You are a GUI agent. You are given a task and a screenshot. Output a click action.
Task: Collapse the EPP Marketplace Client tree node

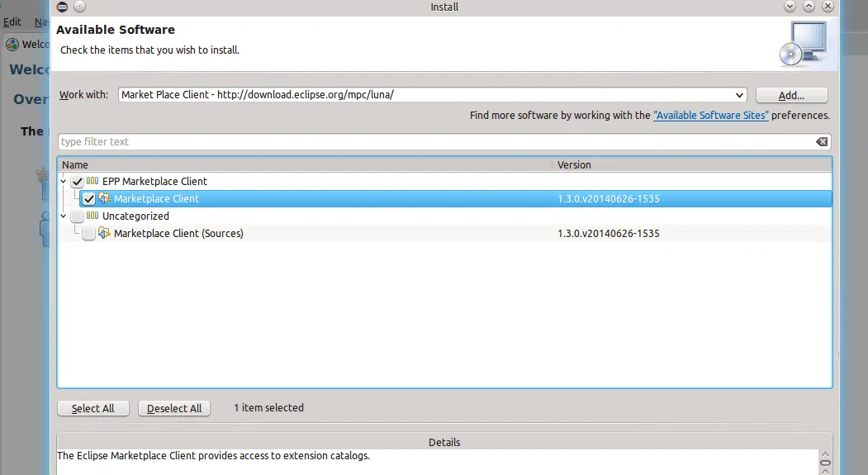pyautogui.click(x=64, y=182)
